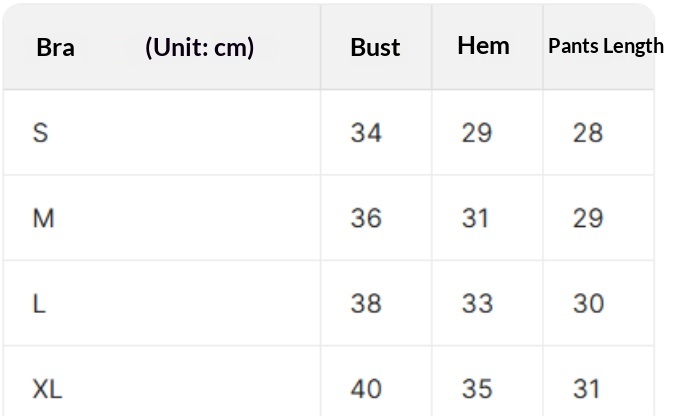The height and width of the screenshot is (416, 677).
Task: Select size M row label
Action: pos(43,218)
